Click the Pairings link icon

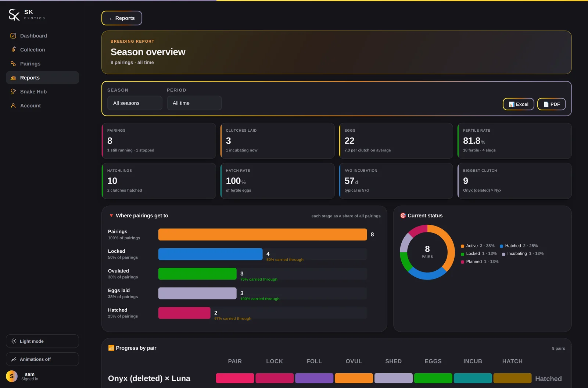tap(13, 64)
